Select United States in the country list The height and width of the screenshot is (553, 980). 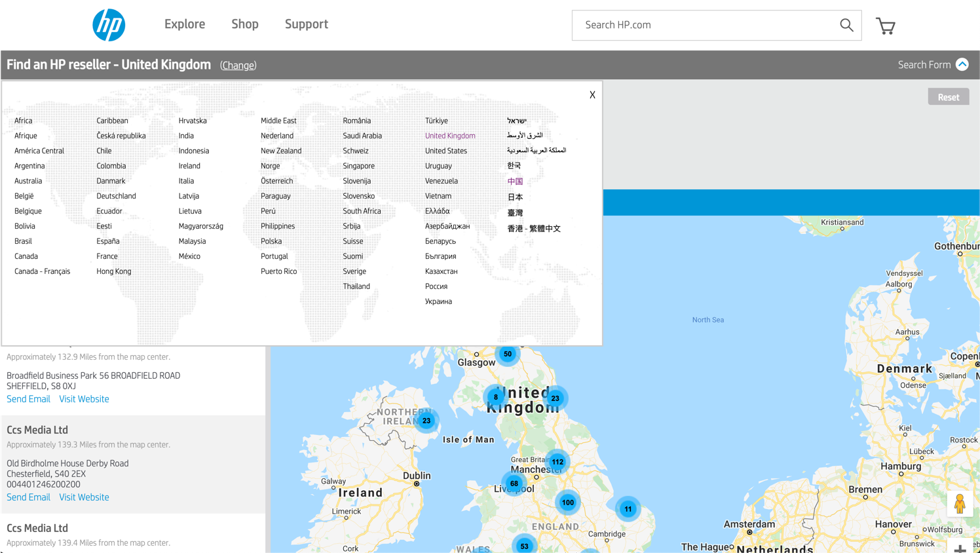(x=446, y=151)
